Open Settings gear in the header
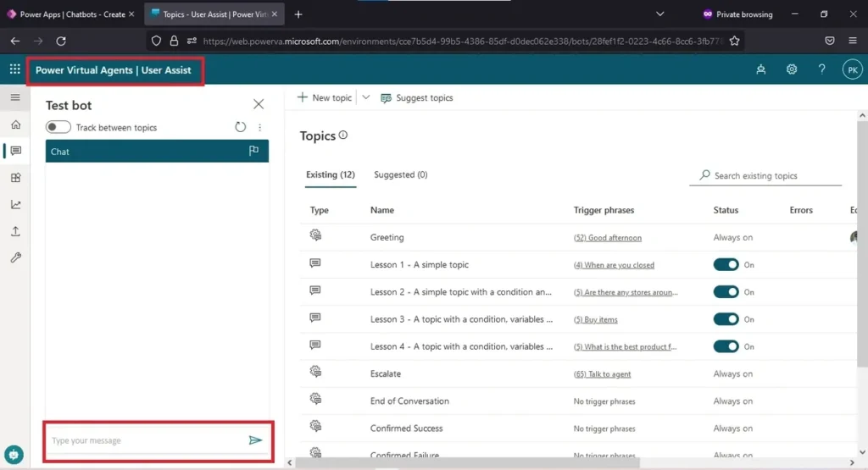The height and width of the screenshot is (470, 868). [x=792, y=69]
